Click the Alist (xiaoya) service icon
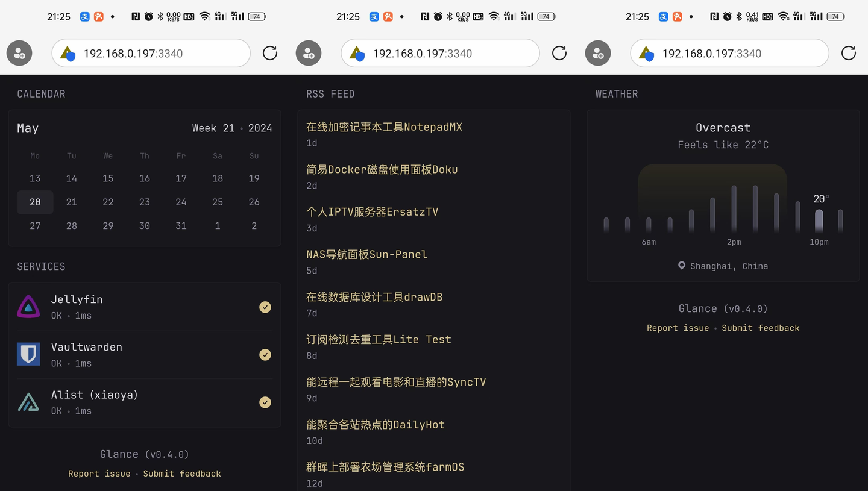868x491 pixels. pos(28,402)
